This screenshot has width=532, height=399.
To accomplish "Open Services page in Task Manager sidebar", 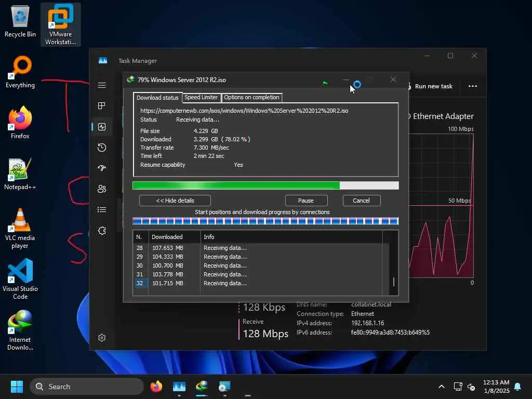I will [x=102, y=231].
